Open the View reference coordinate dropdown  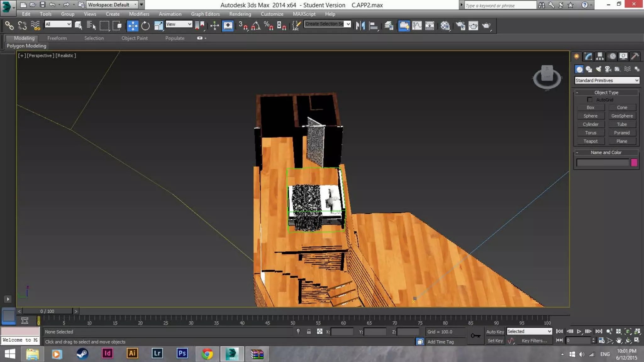coord(179,24)
